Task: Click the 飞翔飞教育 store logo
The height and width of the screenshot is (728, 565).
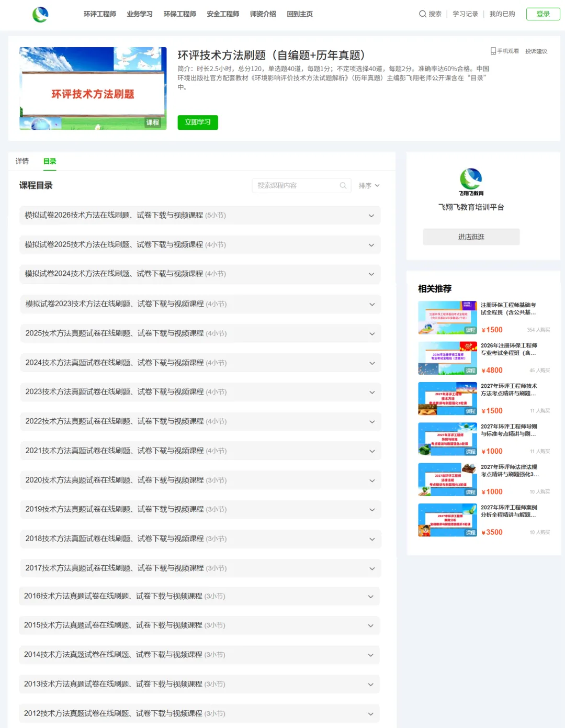Action: click(x=471, y=182)
